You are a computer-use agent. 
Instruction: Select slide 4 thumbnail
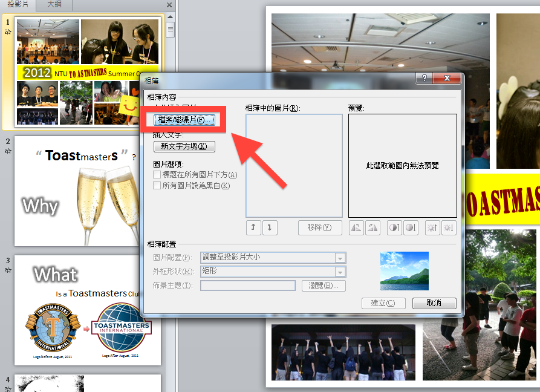[x=88, y=383]
